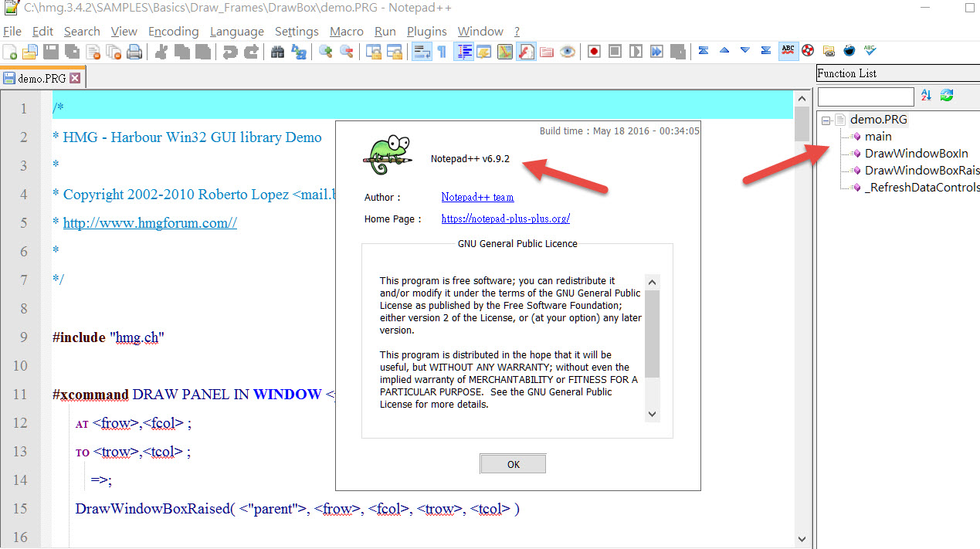This screenshot has height=549, width=980.
Task: Open the Encoding menu
Action: click(173, 32)
